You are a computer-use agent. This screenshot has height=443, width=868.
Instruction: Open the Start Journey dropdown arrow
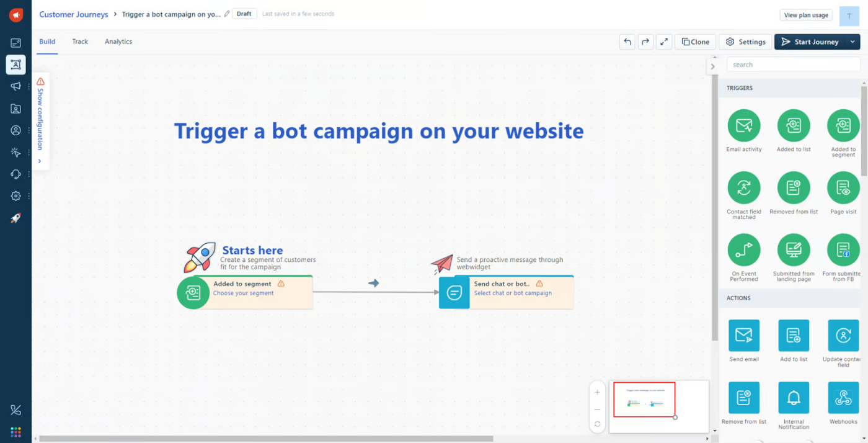click(852, 42)
